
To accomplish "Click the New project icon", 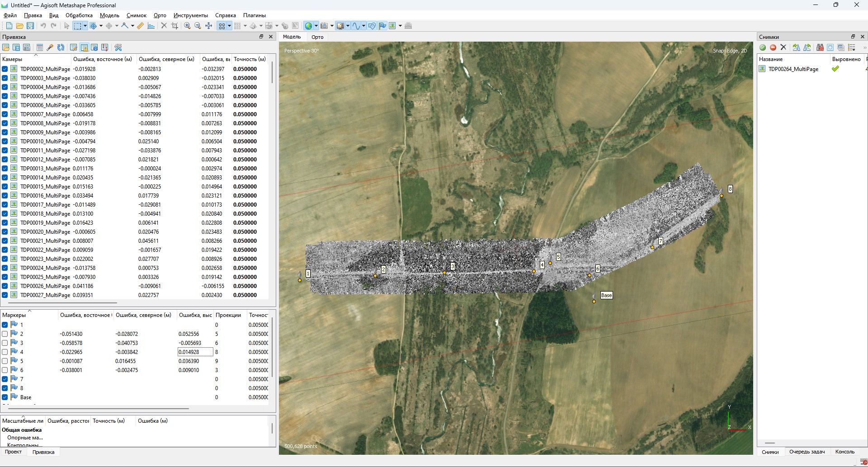I will (9, 26).
